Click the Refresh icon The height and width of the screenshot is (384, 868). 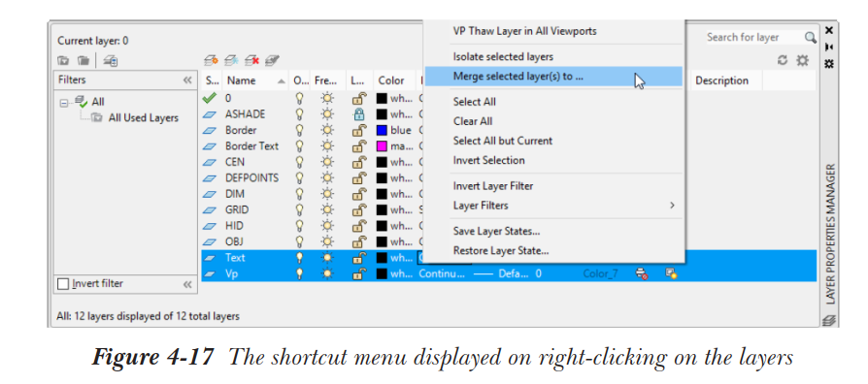tap(783, 60)
